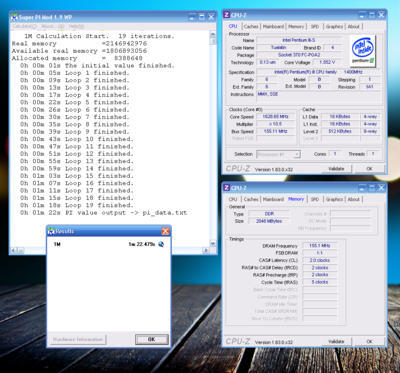Select the Caches tab in lower CPU-Z window
Image resolution: width=400 pixels, height=373 pixels.
pyautogui.click(x=251, y=199)
